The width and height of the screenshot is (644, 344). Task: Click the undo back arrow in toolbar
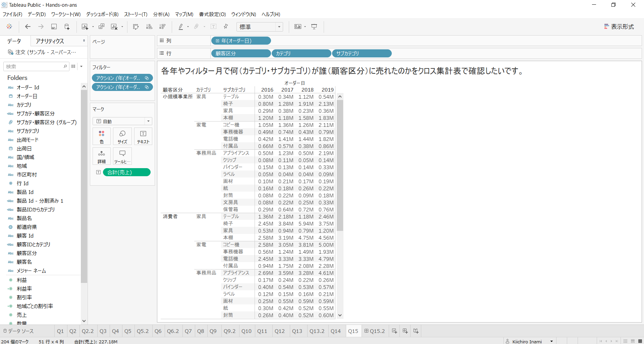click(x=28, y=27)
